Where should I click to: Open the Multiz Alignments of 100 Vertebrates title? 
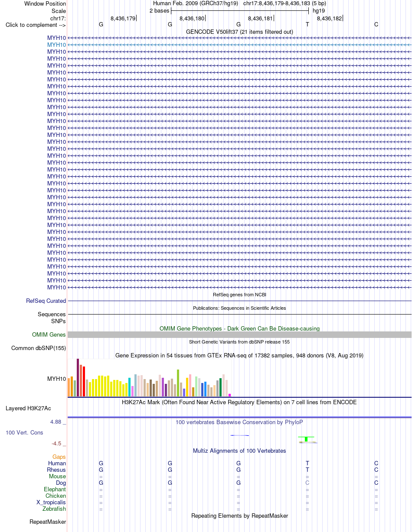pos(239,451)
